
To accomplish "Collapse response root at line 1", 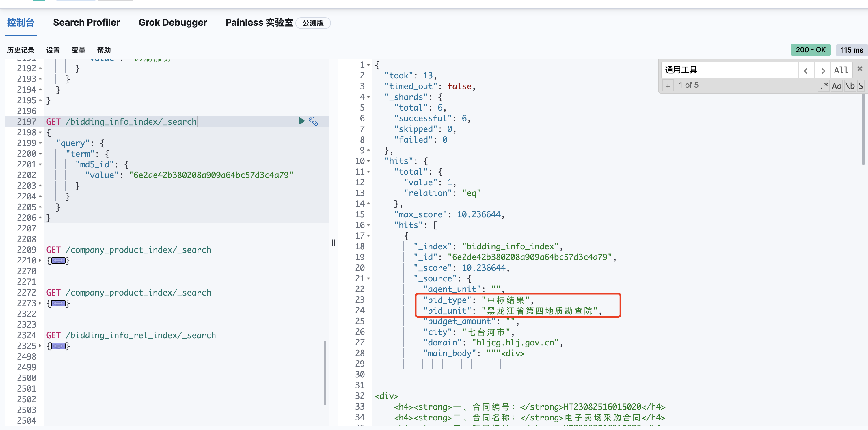I will tap(368, 65).
